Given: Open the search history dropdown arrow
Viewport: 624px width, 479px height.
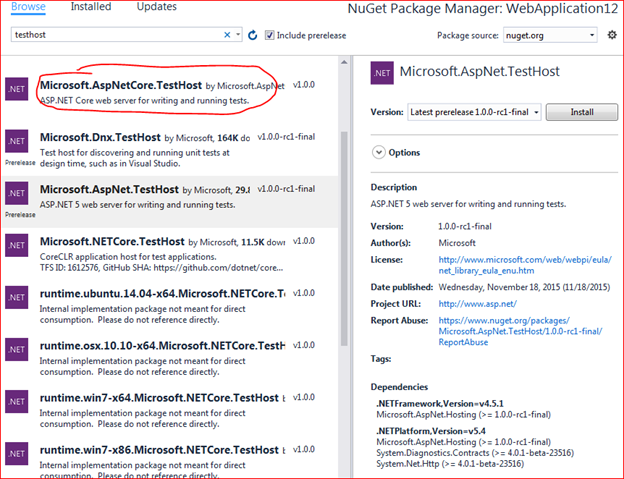Looking at the screenshot, I should (238, 35).
